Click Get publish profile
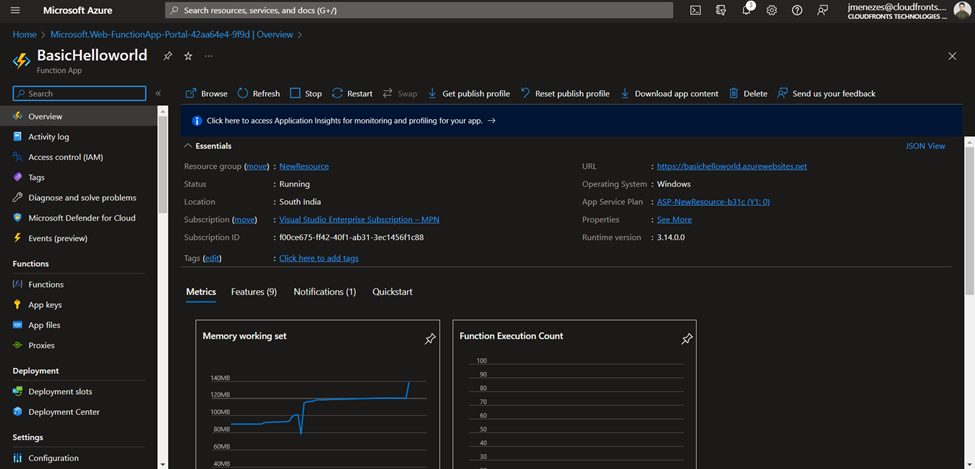Viewport: 975px width, 469px height. tap(469, 93)
